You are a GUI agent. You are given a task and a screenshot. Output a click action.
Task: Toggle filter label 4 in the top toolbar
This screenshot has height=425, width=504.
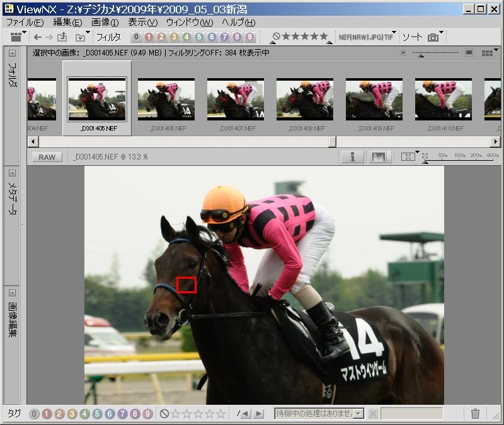(186, 37)
